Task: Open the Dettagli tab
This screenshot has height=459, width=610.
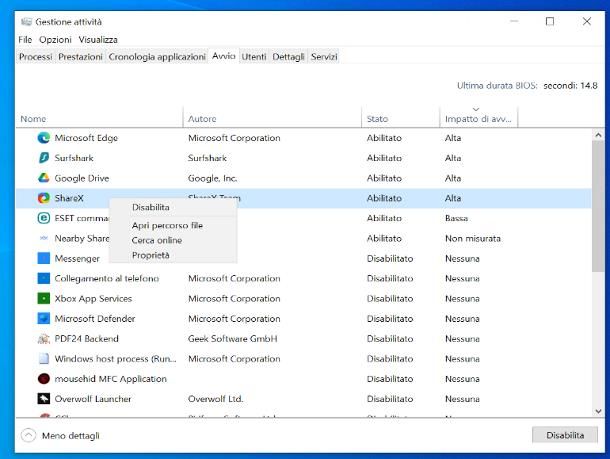Action: pyautogui.click(x=288, y=57)
